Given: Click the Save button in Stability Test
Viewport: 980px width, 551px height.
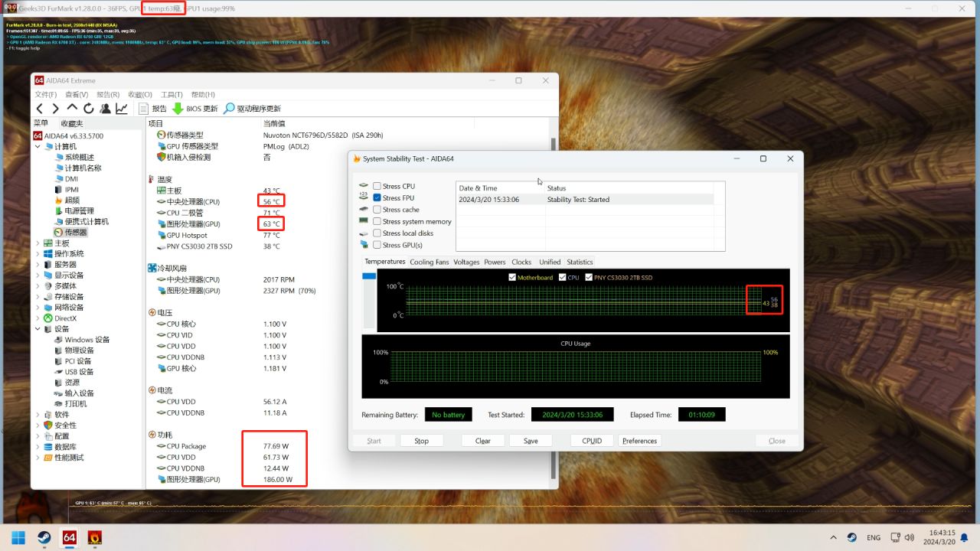Looking at the screenshot, I should 531,441.
